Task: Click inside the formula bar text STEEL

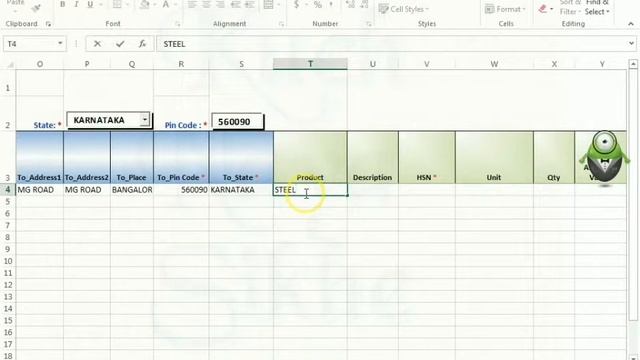Action: point(174,44)
